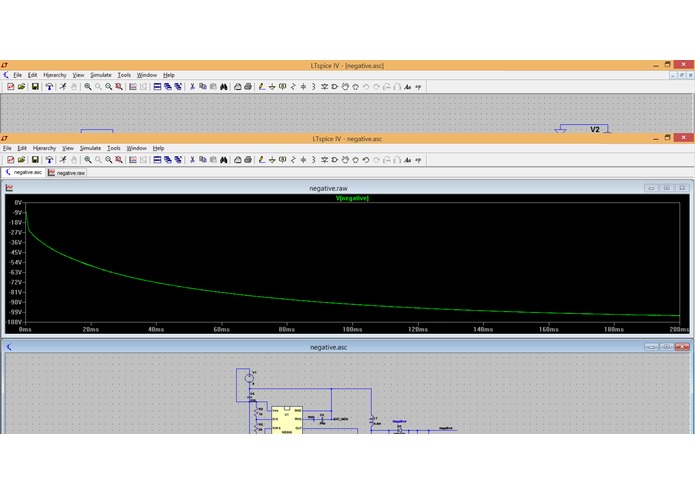This screenshot has width=695, height=494.
Task: Click New Schematic icon in front window toolbar
Action: point(11,160)
